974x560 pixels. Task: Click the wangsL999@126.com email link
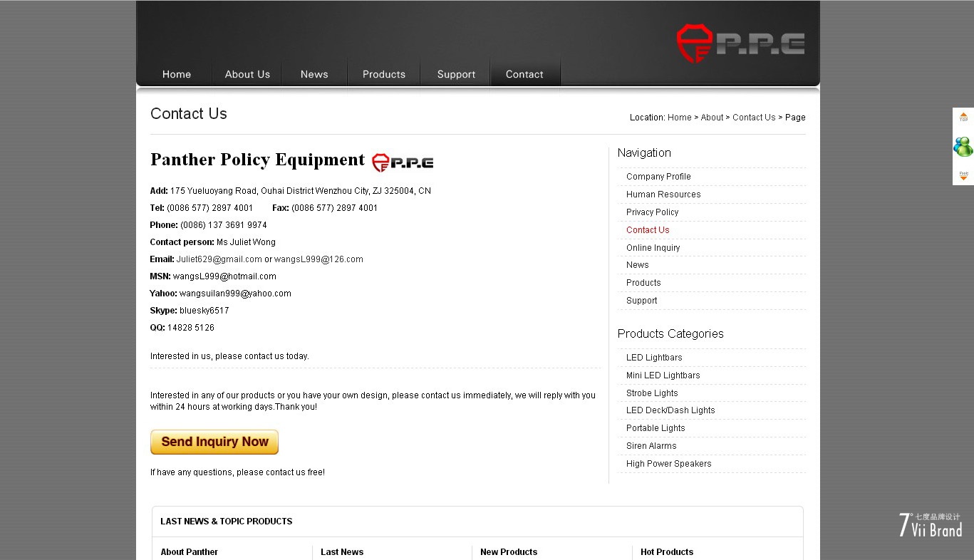pos(318,259)
